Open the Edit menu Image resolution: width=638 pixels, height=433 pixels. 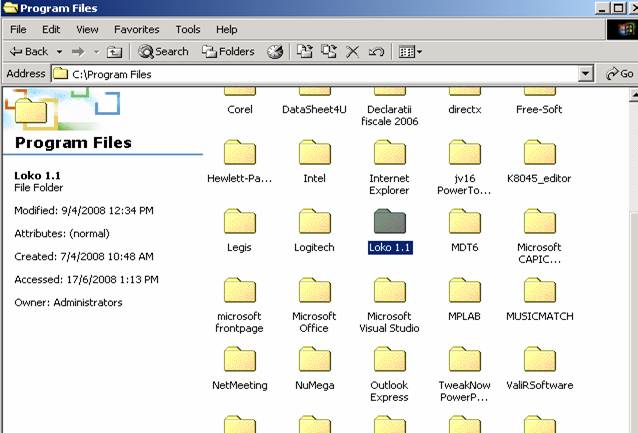click(51, 29)
